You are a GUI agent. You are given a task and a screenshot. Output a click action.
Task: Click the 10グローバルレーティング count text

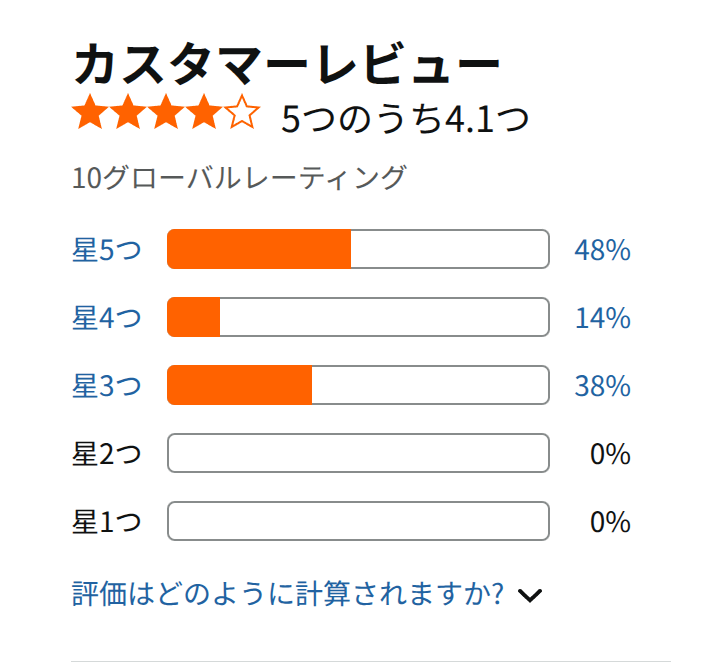coord(239,177)
